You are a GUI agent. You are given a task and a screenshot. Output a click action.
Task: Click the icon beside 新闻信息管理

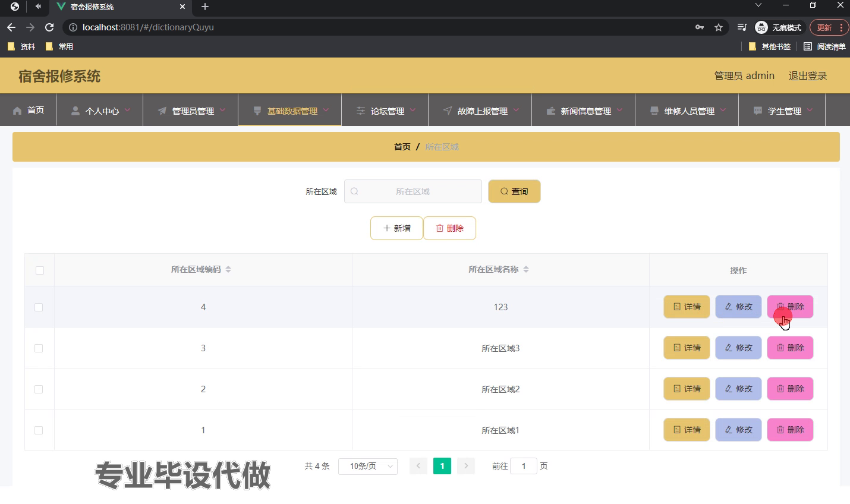click(x=551, y=111)
